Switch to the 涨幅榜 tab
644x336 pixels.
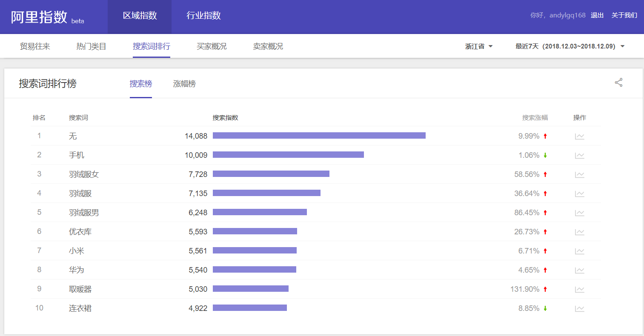184,84
